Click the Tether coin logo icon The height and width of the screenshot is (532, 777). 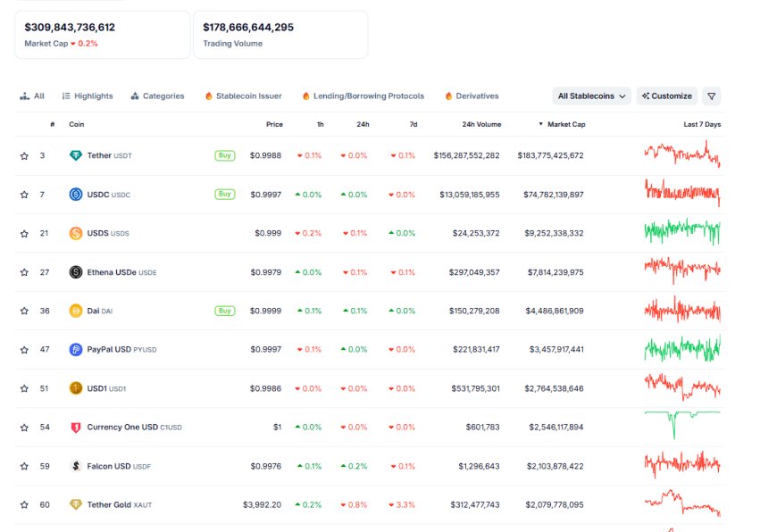[x=75, y=155]
